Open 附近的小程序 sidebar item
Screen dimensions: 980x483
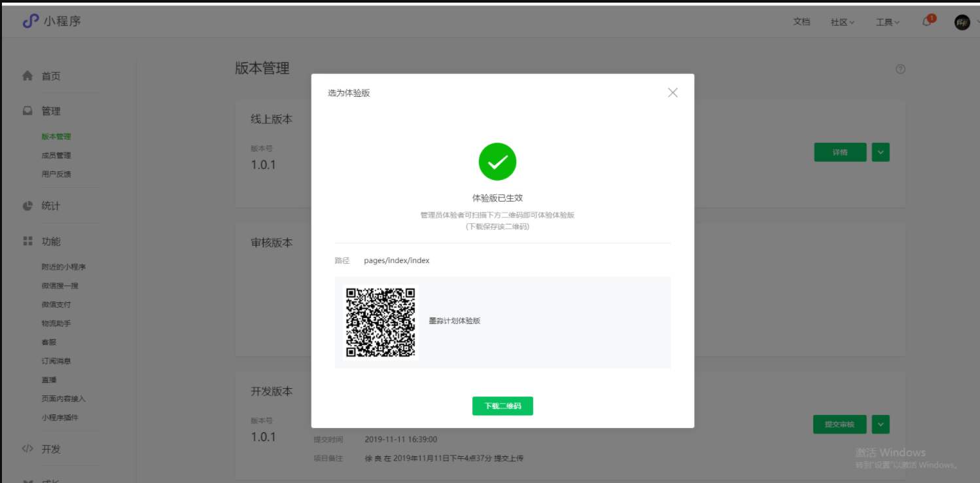(x=63, y=267)
